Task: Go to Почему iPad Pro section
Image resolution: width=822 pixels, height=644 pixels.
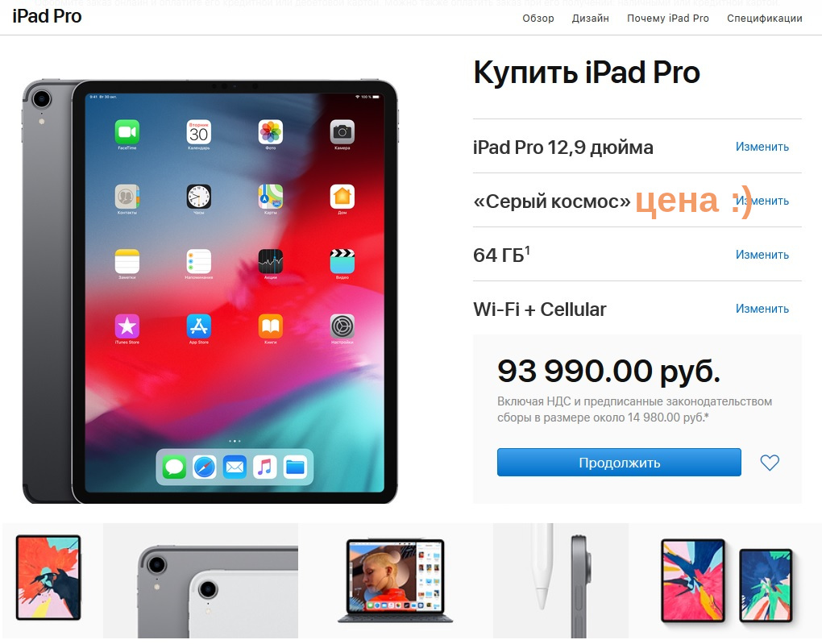Action: point(668,19)
